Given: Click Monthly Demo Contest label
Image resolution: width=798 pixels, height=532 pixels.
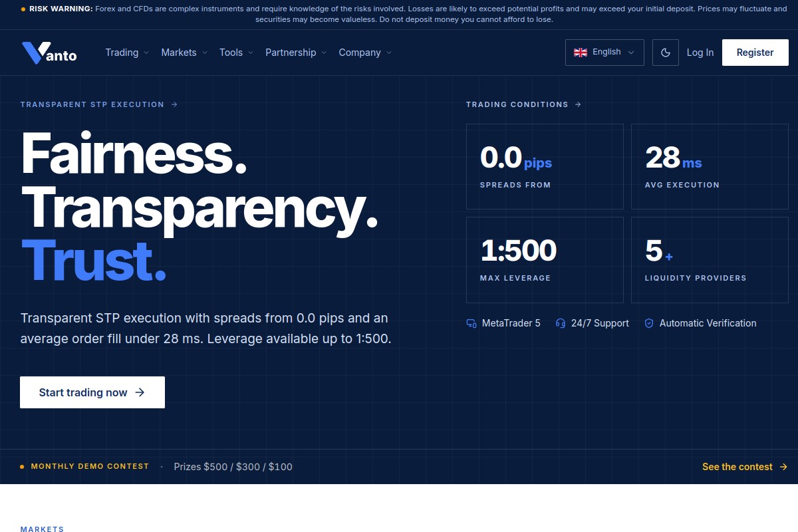Looking at the screenshot, I should (90, 466).
